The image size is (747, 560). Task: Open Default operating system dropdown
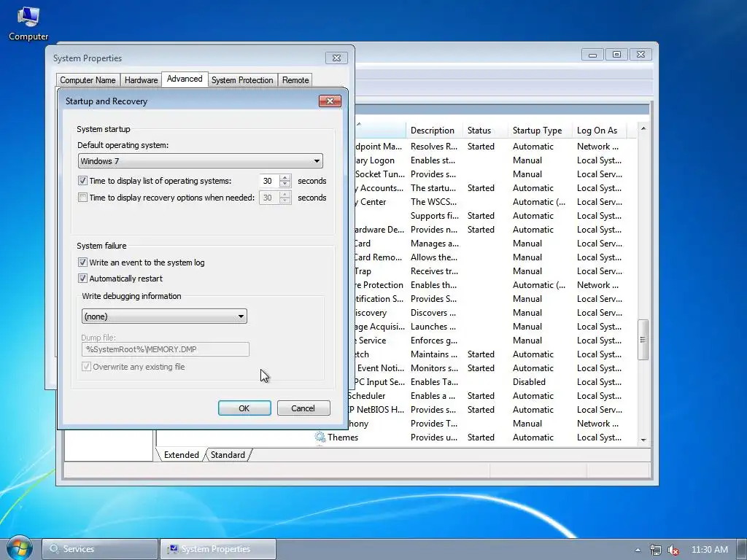[x=200, y=161]
